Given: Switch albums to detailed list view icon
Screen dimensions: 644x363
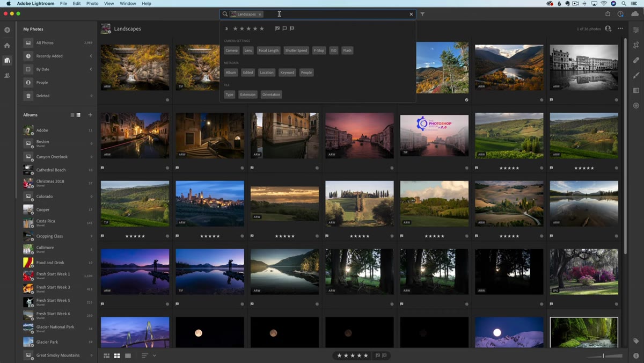Looking at the screenshot, I should click(x=78, y=115).
